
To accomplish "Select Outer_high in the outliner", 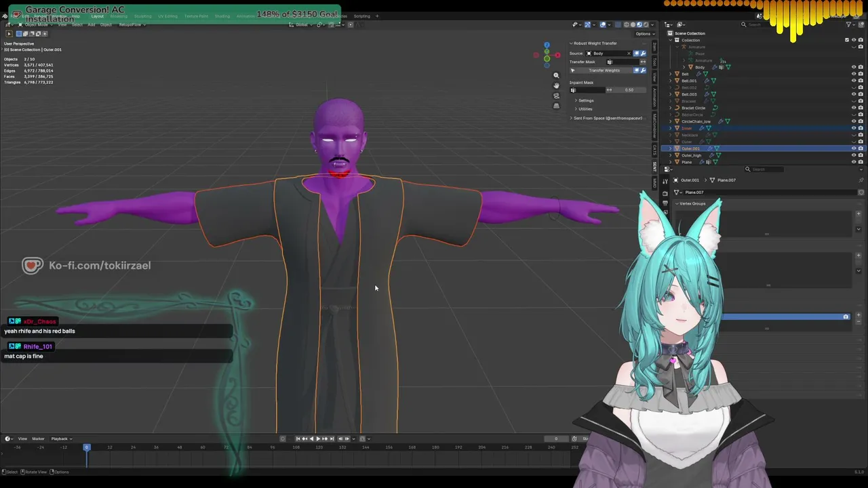I will pos(691,155).
